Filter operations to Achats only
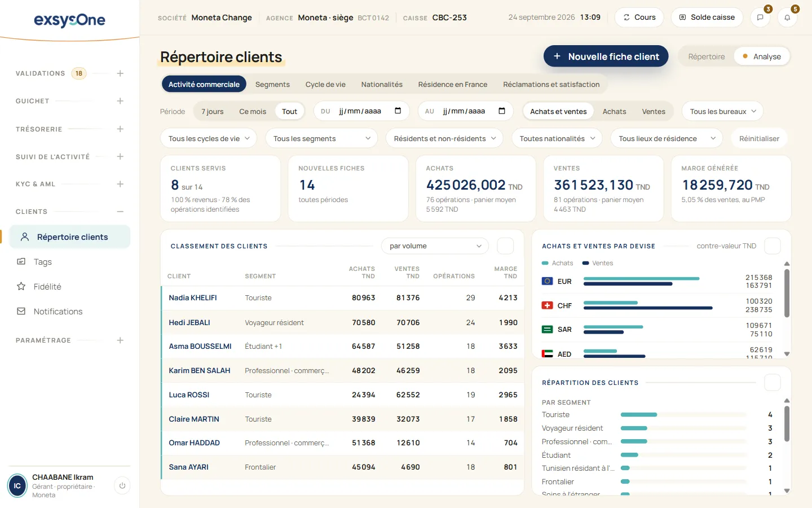812x508 pixels. [614, 111]
